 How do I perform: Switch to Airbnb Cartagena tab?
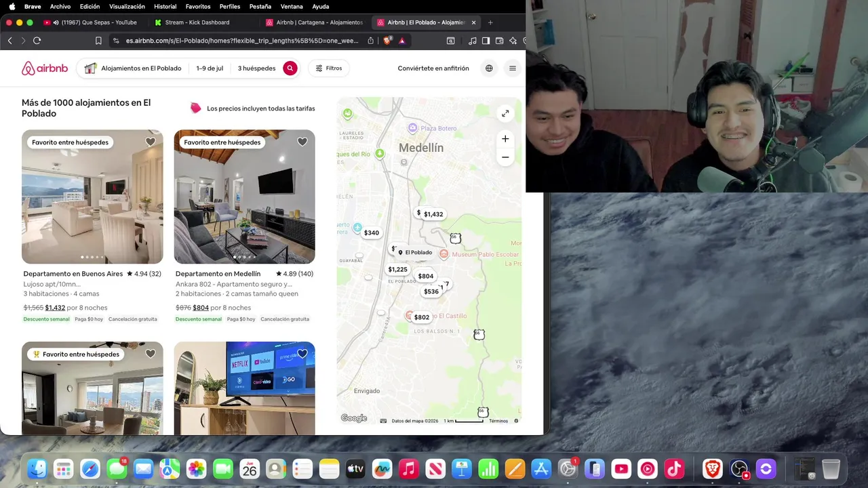[315, 22]
